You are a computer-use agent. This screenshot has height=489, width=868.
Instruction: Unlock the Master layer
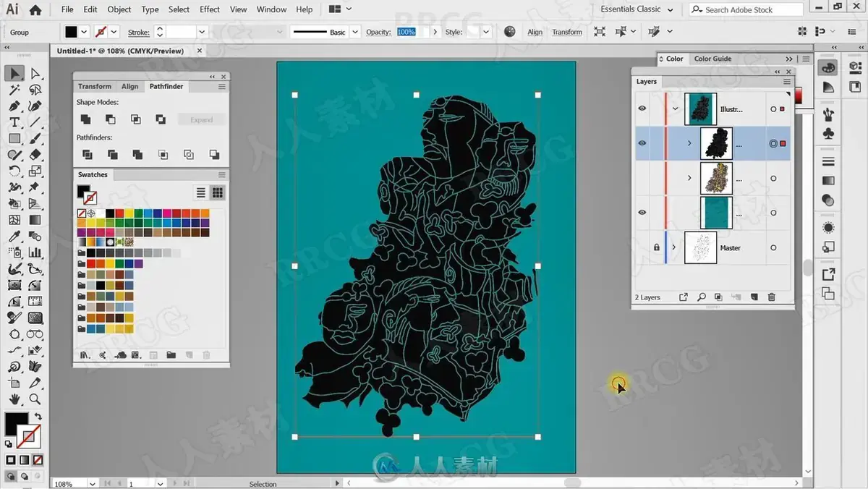[657, 247]
